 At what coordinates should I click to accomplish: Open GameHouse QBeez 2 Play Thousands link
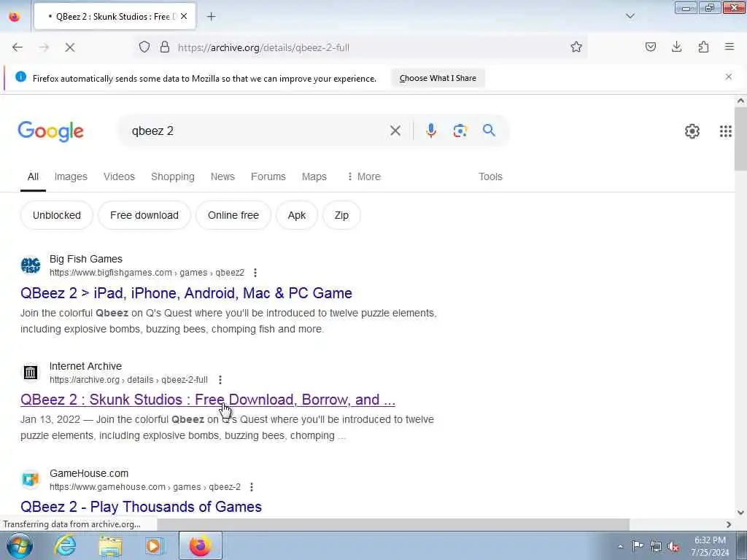(x=141, y=507)
